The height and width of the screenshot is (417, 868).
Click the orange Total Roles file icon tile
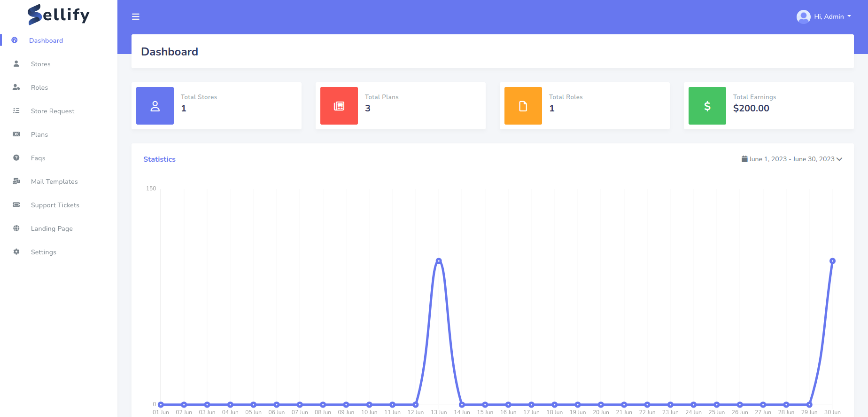point(523,106)
